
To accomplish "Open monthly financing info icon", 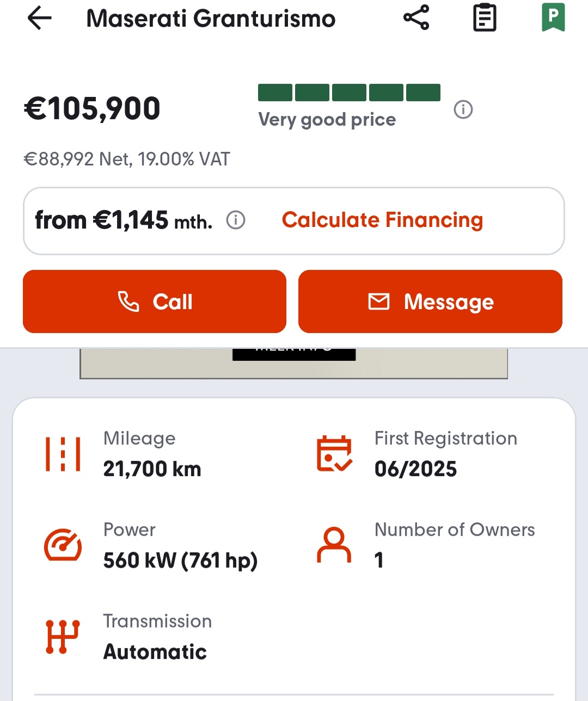I will 236,220.
